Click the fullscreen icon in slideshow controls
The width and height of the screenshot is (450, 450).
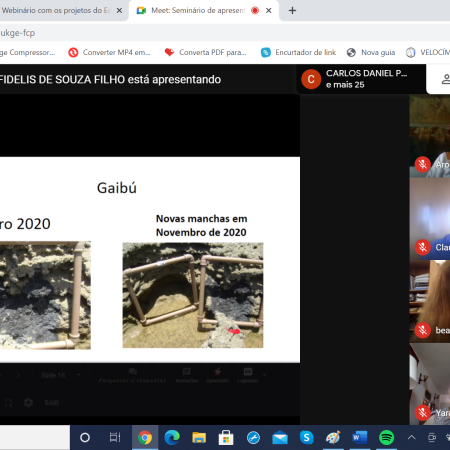tap(8, 403)
